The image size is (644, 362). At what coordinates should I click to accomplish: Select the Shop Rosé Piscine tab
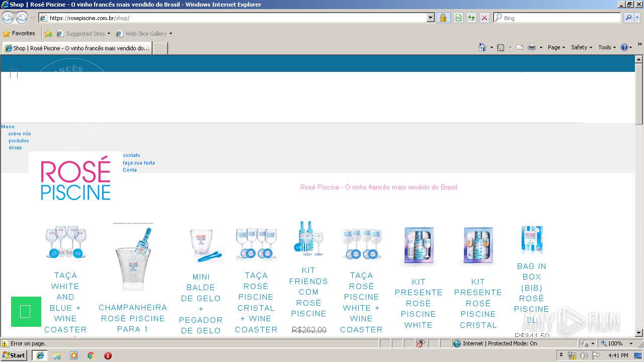77,48
